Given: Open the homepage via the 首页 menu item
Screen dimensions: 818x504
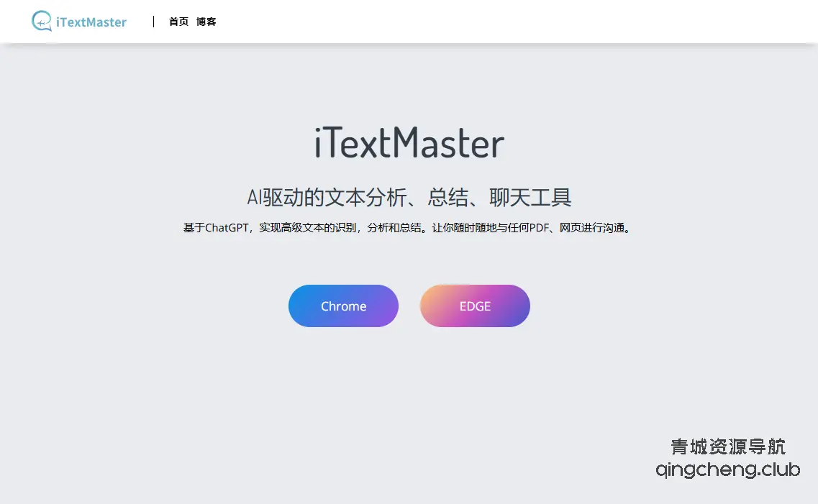Looking at the screenshot, I should 178,22.
